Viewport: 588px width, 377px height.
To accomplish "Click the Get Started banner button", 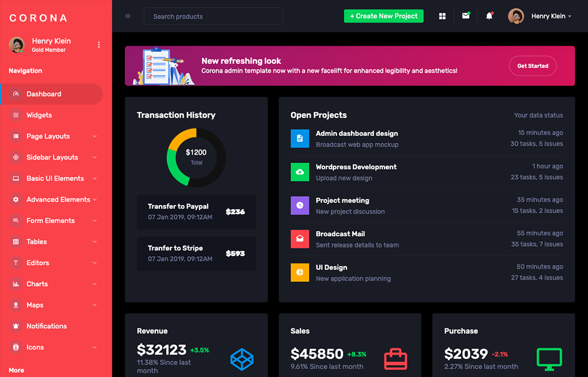I will pyautogui.click(x=533, y=66).
